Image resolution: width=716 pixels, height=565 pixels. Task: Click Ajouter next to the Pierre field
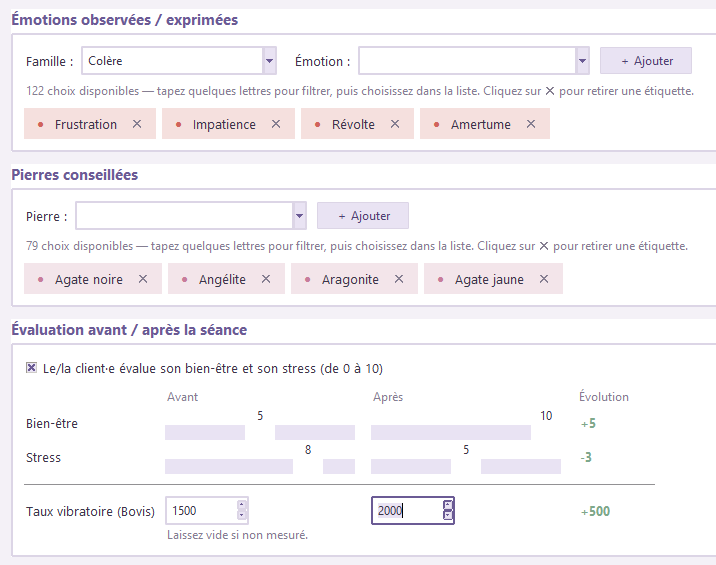[363, 216]
